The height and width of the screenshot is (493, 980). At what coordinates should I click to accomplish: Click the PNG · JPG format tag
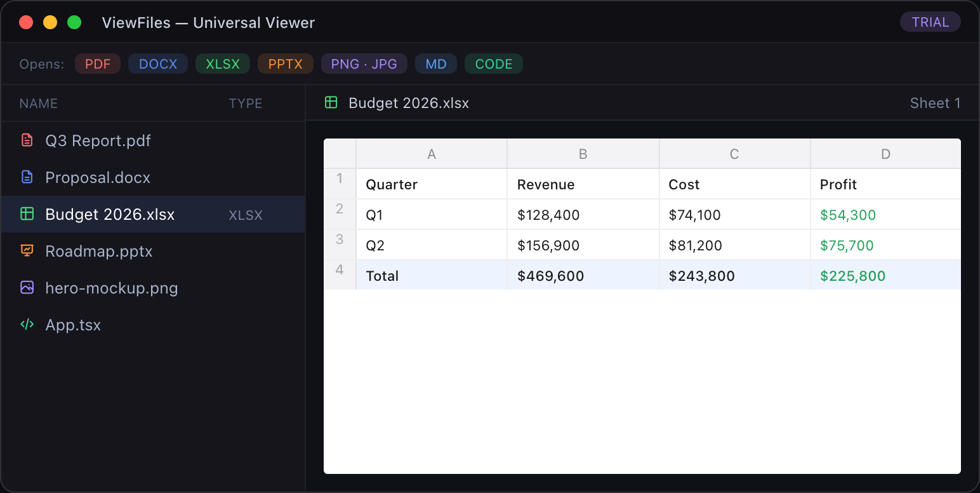[x=364, y=64]
